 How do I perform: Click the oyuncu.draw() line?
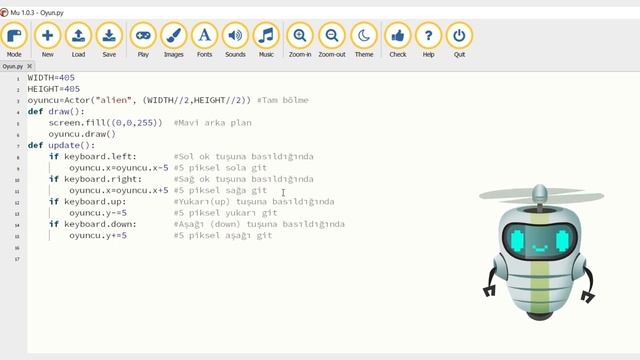click(82, 134)
